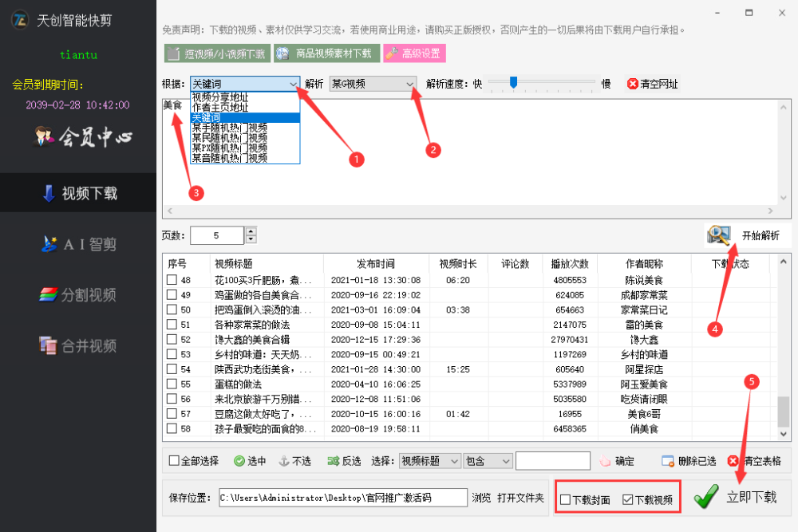
Task: Open 高级设置 advanced settings
Action: point(414,53)
